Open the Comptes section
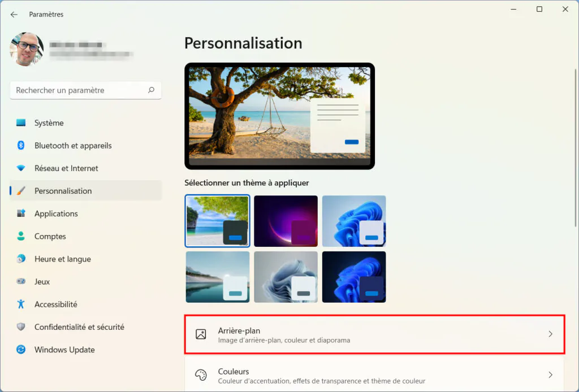This screenshot has width=579, height=392. pyautogui.click(x=86, y=236)
